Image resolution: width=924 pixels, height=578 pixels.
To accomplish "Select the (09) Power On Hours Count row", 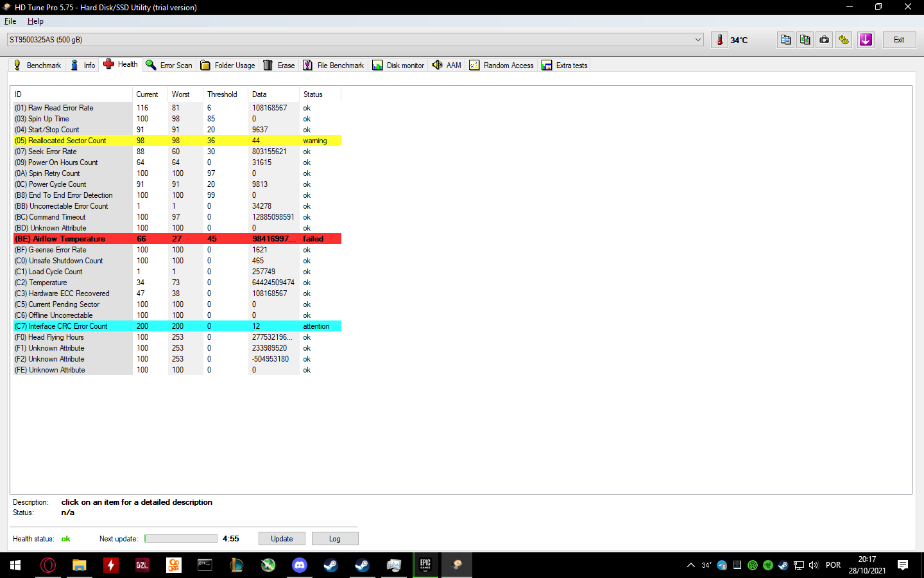I will [x=177, y=162].
